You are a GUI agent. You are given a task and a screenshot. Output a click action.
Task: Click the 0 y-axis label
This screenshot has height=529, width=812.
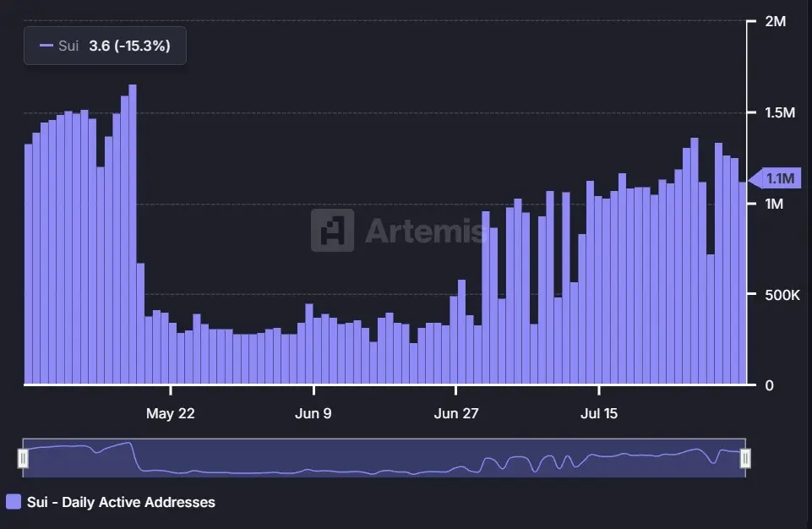click(x=769, y=385)
